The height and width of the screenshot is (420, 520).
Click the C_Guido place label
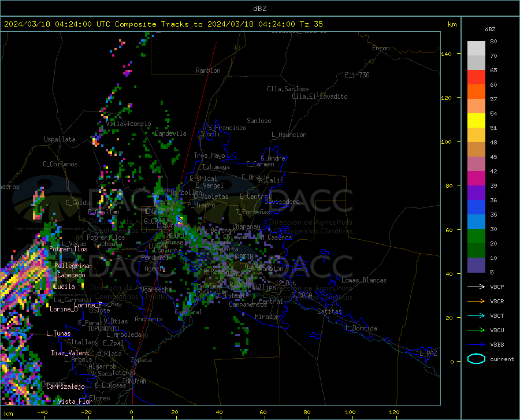(77, 203)
